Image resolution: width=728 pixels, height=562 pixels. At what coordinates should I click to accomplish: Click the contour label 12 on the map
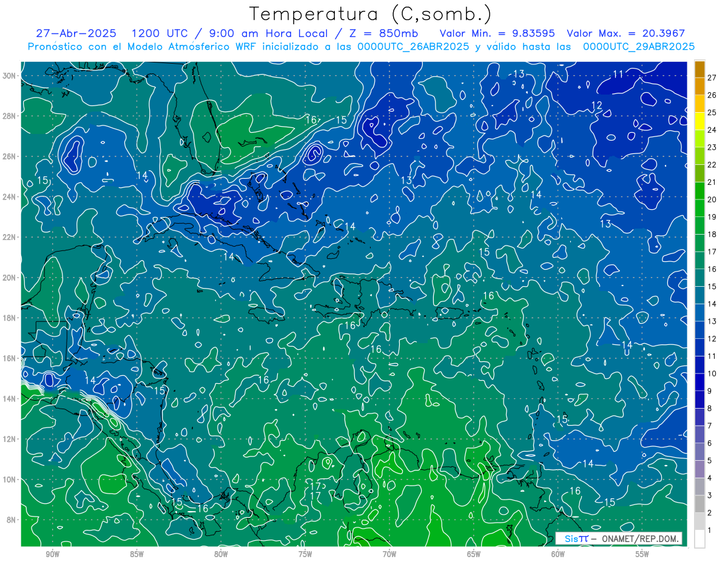[597, 105]
